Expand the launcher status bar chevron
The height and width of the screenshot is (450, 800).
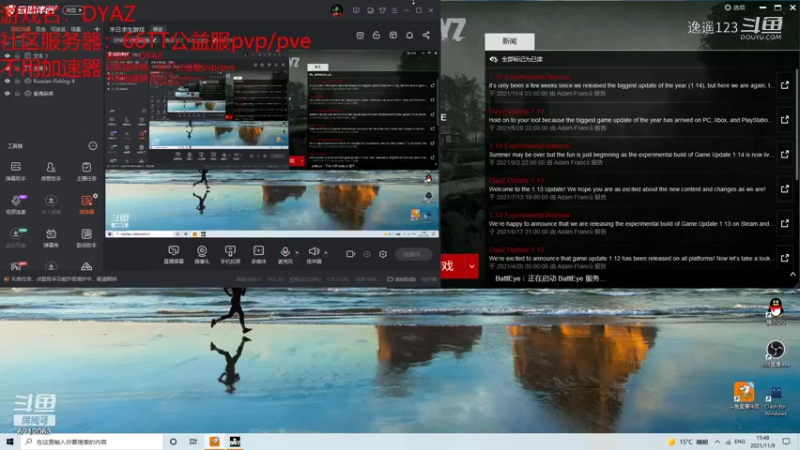coord(792,274)
